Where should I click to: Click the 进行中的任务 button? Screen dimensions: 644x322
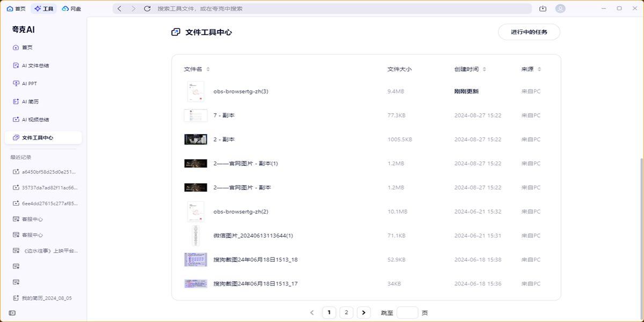(x=529, y=32)
